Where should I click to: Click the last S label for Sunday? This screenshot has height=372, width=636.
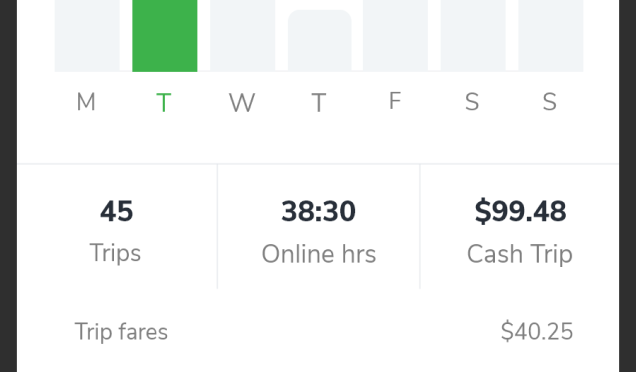tap(550, 102)
